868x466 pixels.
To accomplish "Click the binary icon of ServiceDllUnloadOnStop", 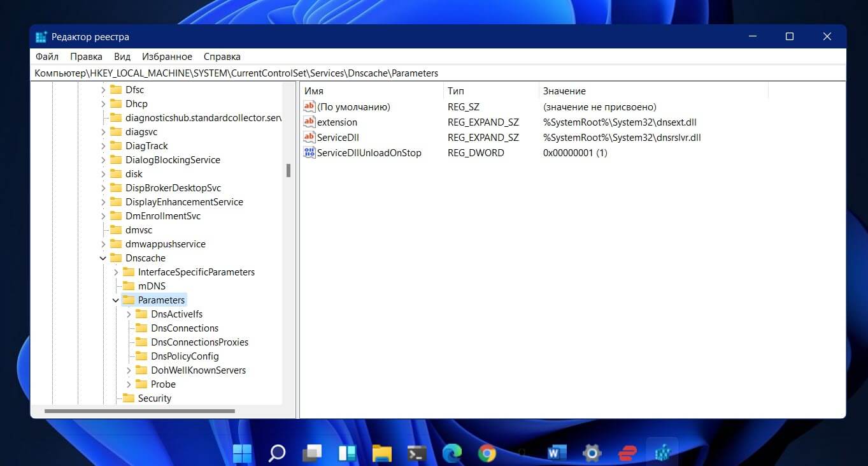I will pyautogui.click(x=309, y=152).
